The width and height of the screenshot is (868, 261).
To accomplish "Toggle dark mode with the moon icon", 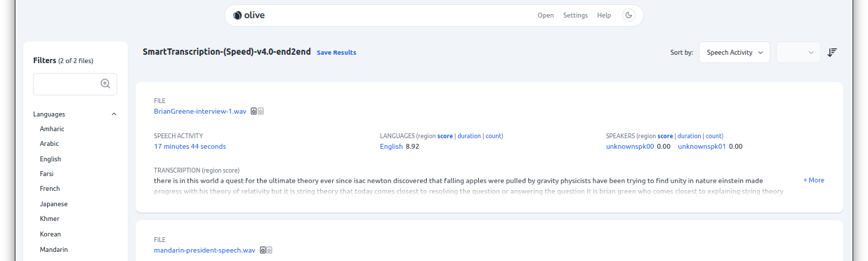I will [629, 15].
